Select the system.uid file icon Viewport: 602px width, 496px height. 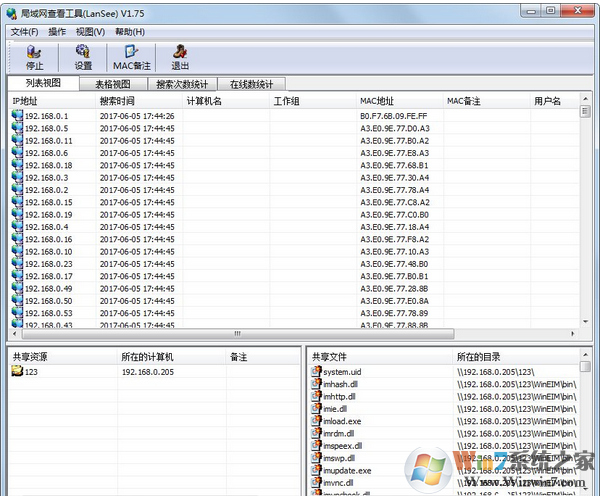(316, 371)
